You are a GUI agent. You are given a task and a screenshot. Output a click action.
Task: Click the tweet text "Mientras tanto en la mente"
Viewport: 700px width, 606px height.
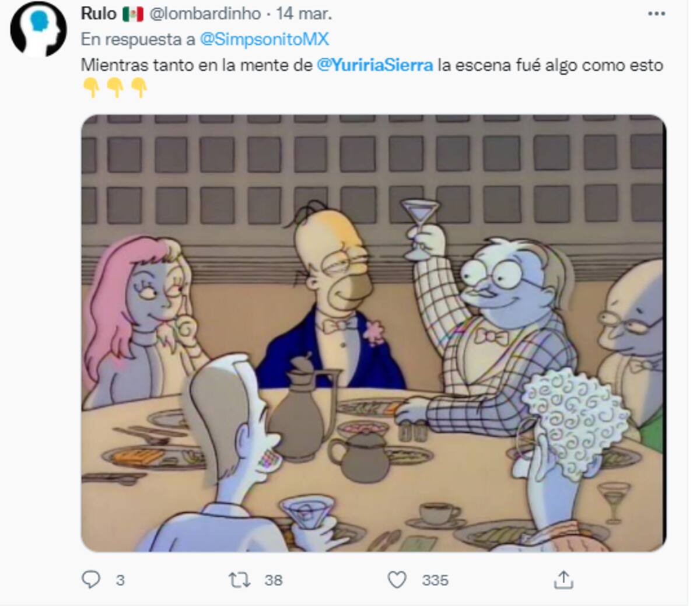pyautogui.click(x=197, y=65)
